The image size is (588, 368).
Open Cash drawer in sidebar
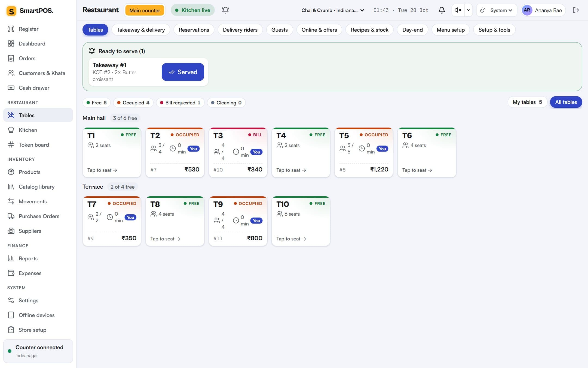[38, 88]
